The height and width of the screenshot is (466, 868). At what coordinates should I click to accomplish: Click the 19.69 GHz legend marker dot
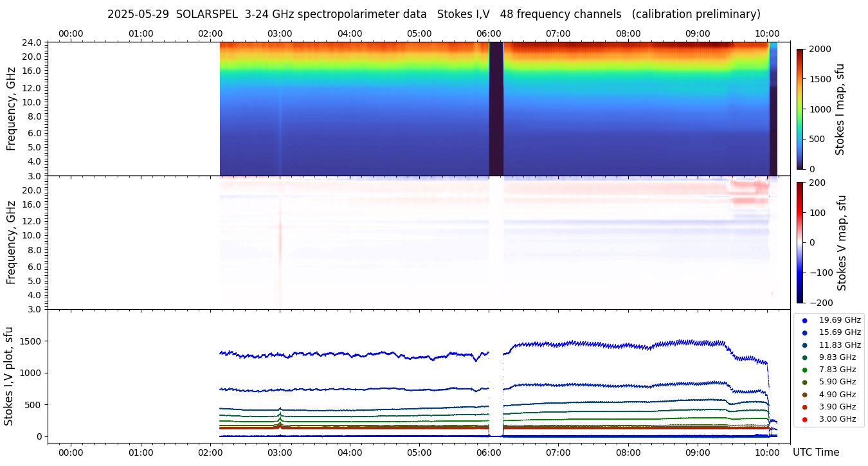[804, 320]
